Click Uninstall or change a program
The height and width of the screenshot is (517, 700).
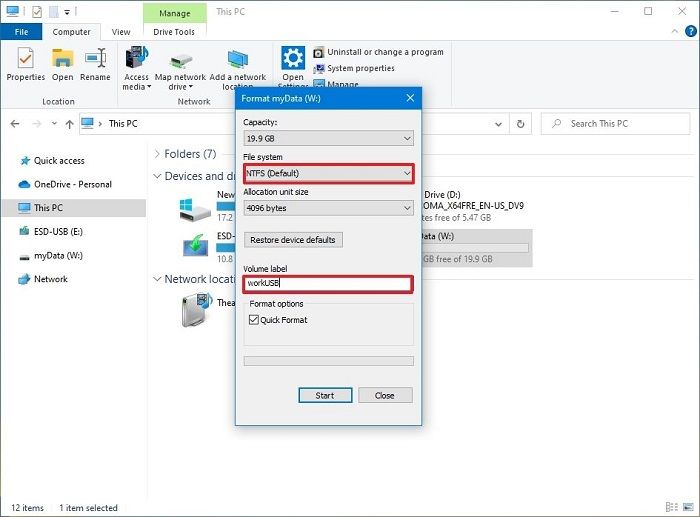(379, 52)
